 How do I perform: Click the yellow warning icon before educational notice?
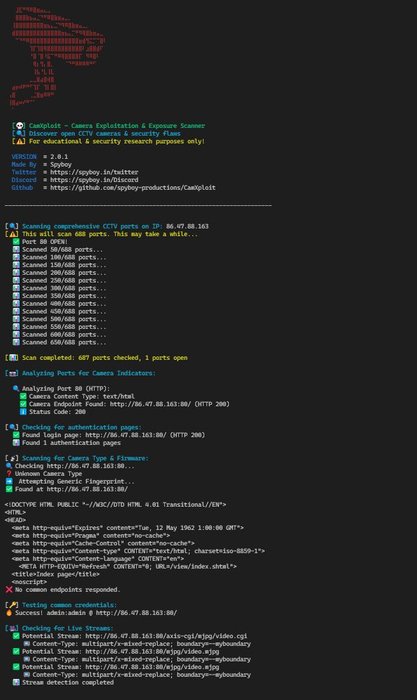click(x=20, y=142)
